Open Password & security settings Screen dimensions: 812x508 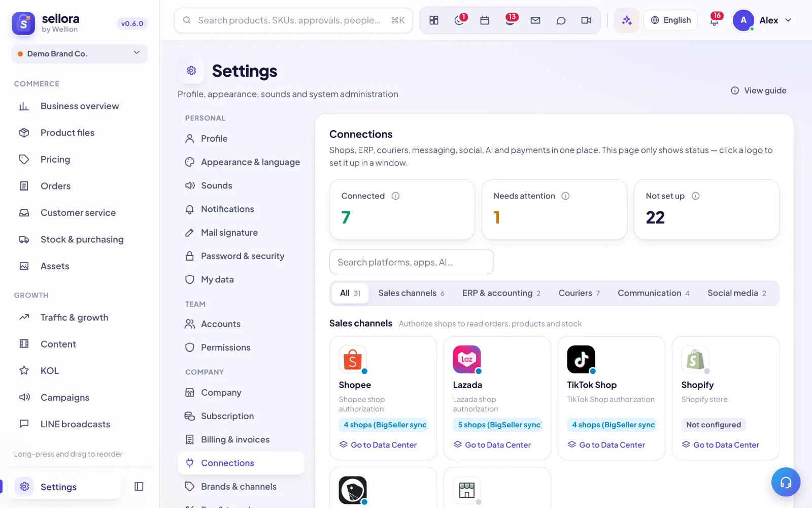click(241, 256)
